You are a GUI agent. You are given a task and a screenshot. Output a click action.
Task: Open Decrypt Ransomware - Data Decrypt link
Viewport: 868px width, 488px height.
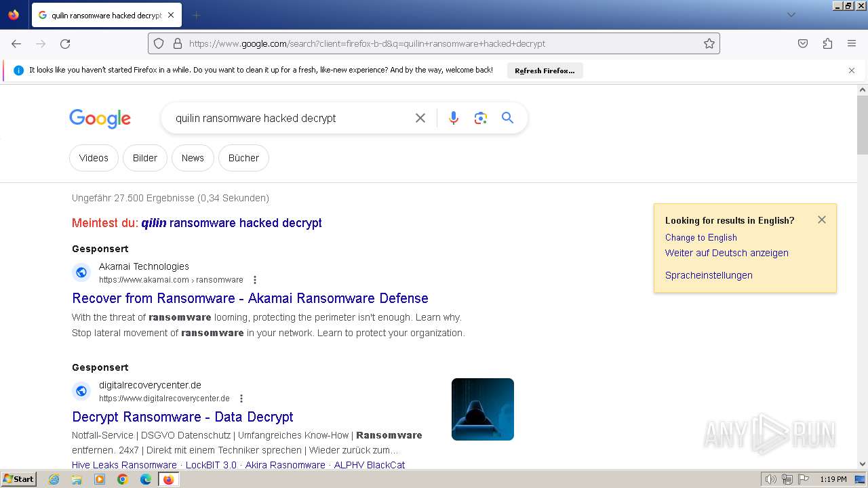[182, 417]
